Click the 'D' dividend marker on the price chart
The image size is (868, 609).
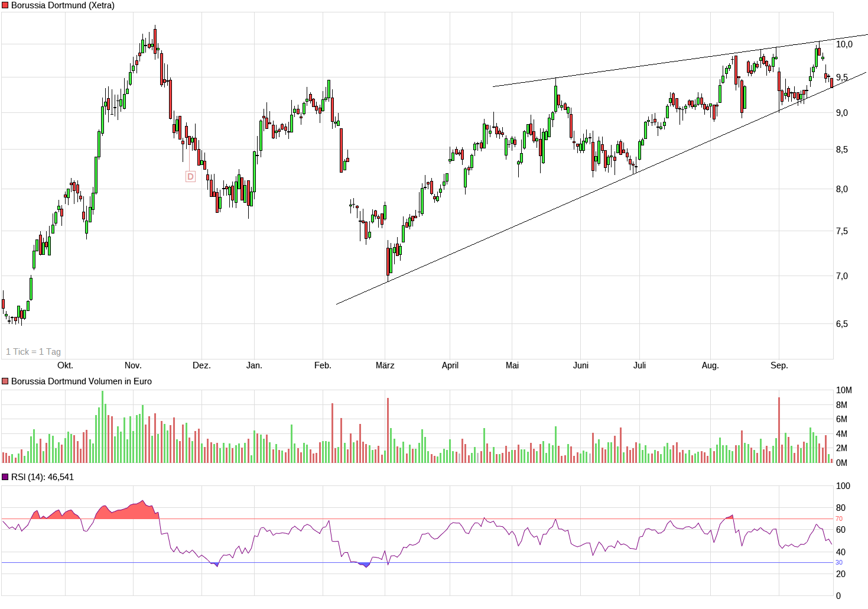pos(190,176)
